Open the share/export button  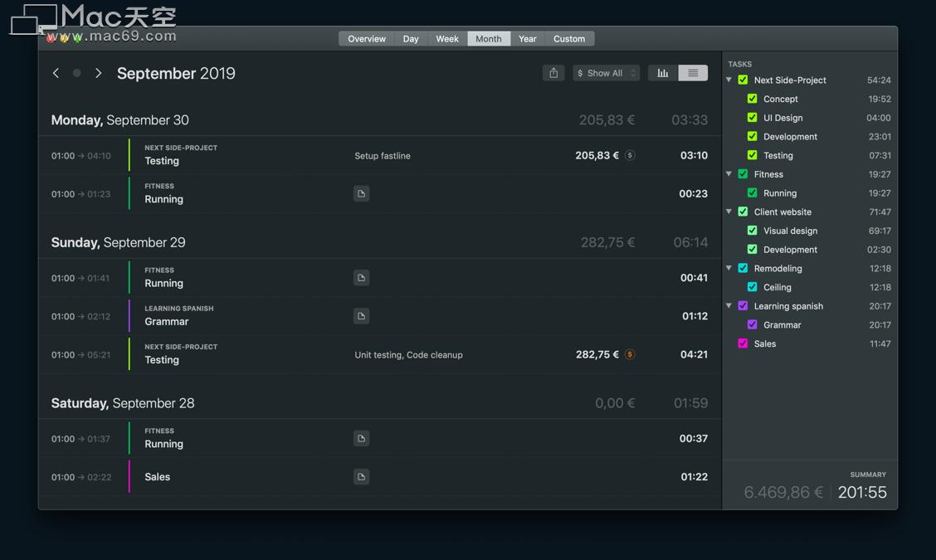pos(553,73)
